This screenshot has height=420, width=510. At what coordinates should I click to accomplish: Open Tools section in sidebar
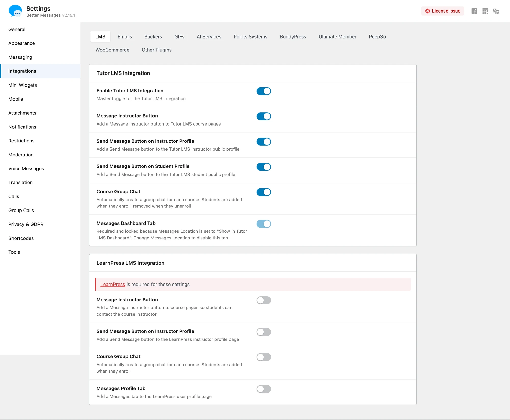[40, 252]
